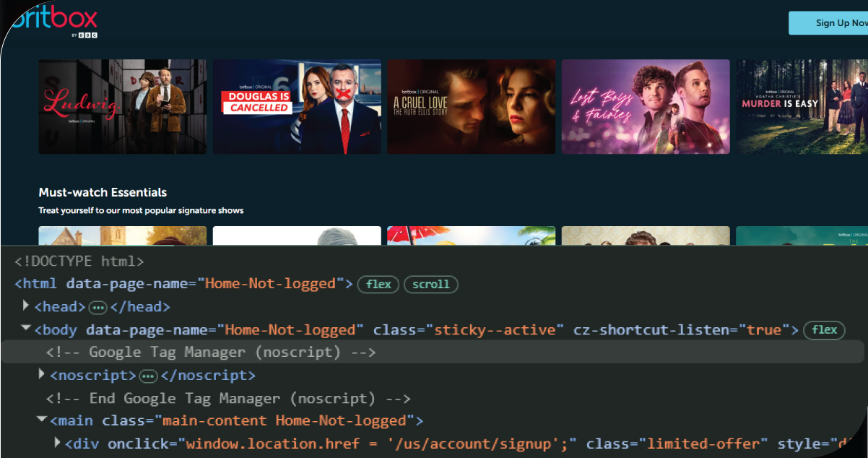Open the Douglas is Cancelled thumbnail

tap(297, 107)
